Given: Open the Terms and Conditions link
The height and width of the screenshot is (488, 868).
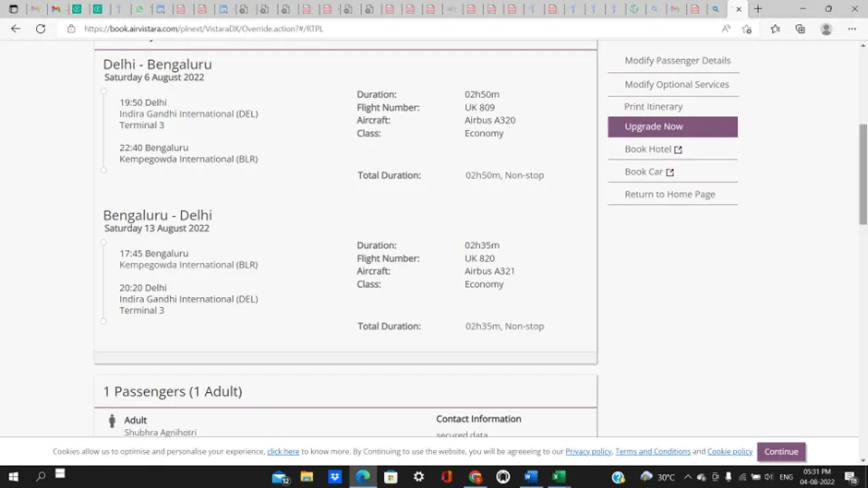Looking at the screenshot, I should point(653,451).
